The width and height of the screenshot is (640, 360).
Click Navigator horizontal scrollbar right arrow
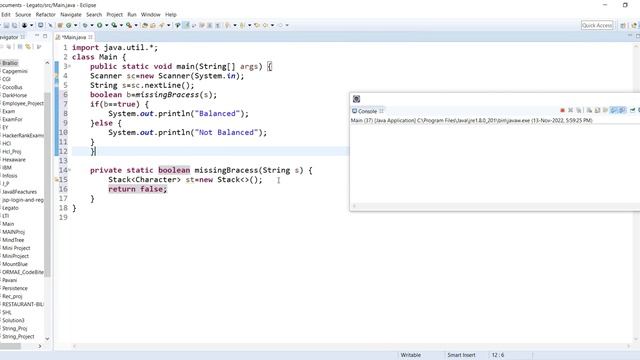40,346
